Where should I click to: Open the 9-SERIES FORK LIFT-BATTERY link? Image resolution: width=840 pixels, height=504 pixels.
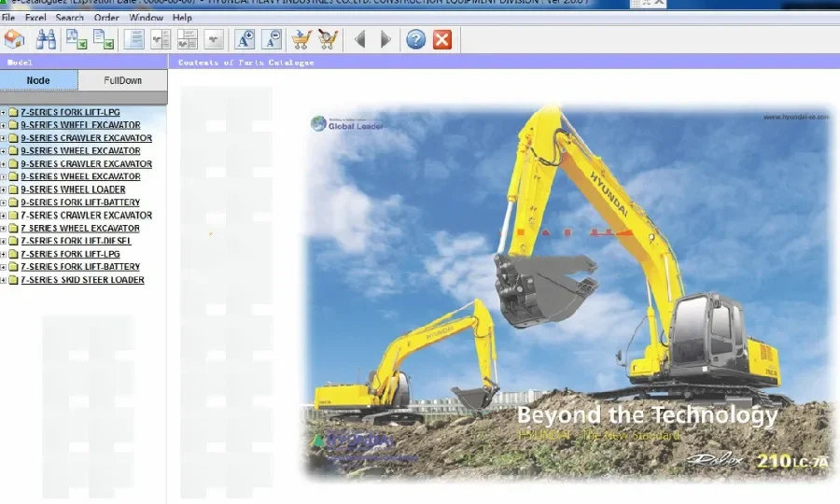click(80, 203)
